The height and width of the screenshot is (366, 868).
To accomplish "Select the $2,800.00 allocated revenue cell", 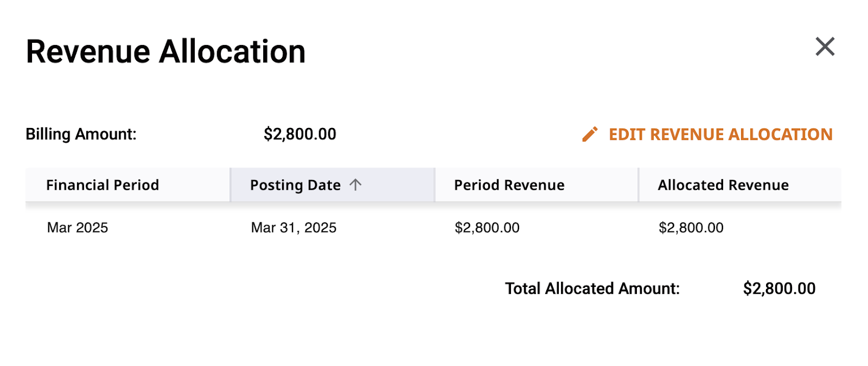I will pyautogui.click(x=691, y=228).
